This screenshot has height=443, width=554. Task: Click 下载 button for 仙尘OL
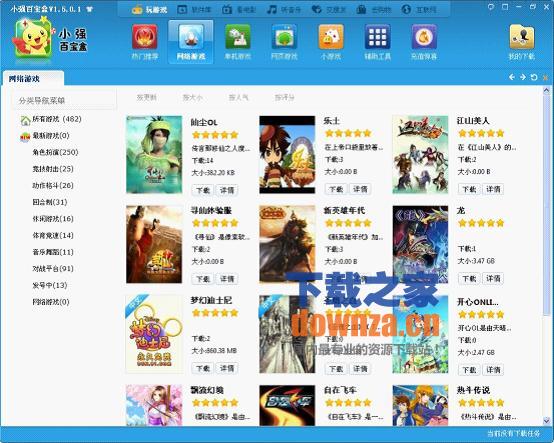pyautogui.click(x=203, y=190)
